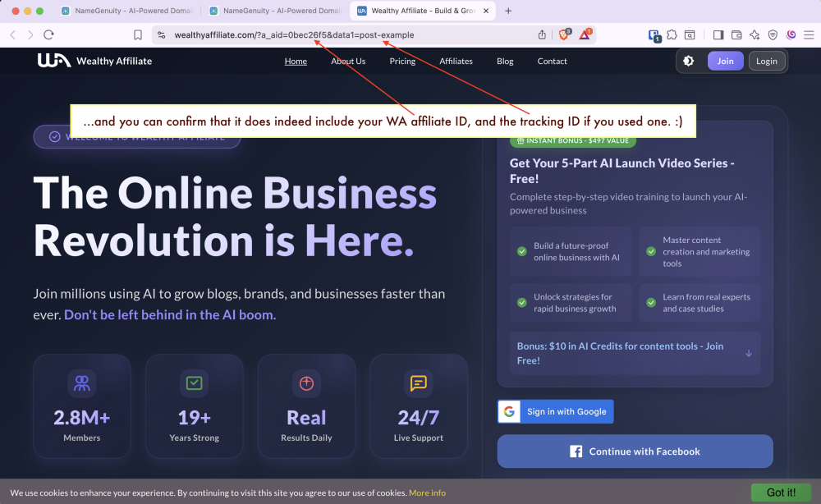Expand the $10 AI Credits bonus arrow
This screenshot has width=821, height=504.
tap(748, 353)
